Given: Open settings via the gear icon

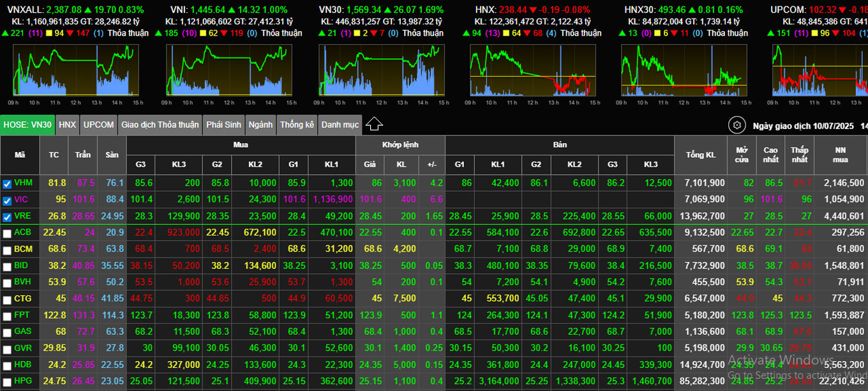Looking at the screenshot, I should coord(737,125).
